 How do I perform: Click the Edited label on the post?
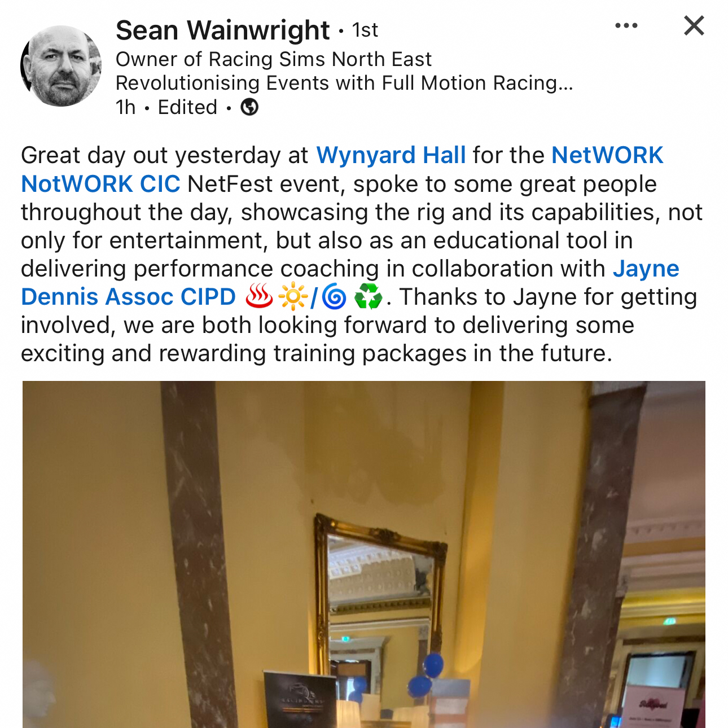(187, 107)
